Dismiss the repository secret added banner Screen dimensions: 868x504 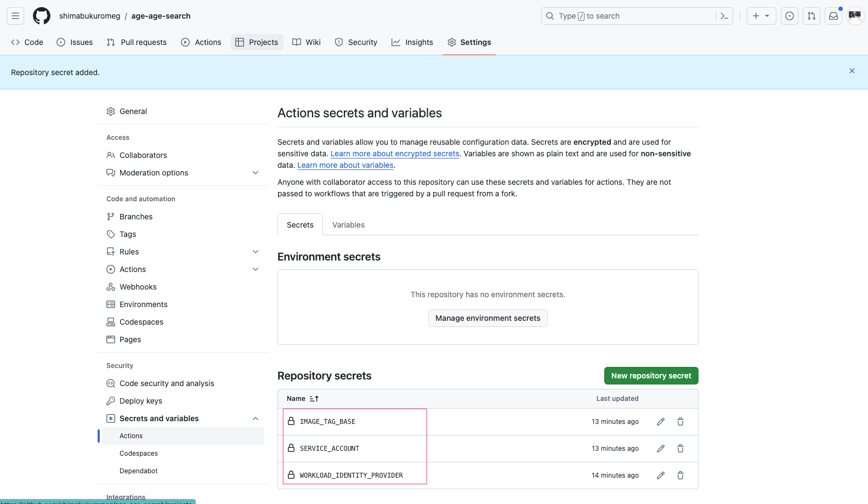coord(852,71)
